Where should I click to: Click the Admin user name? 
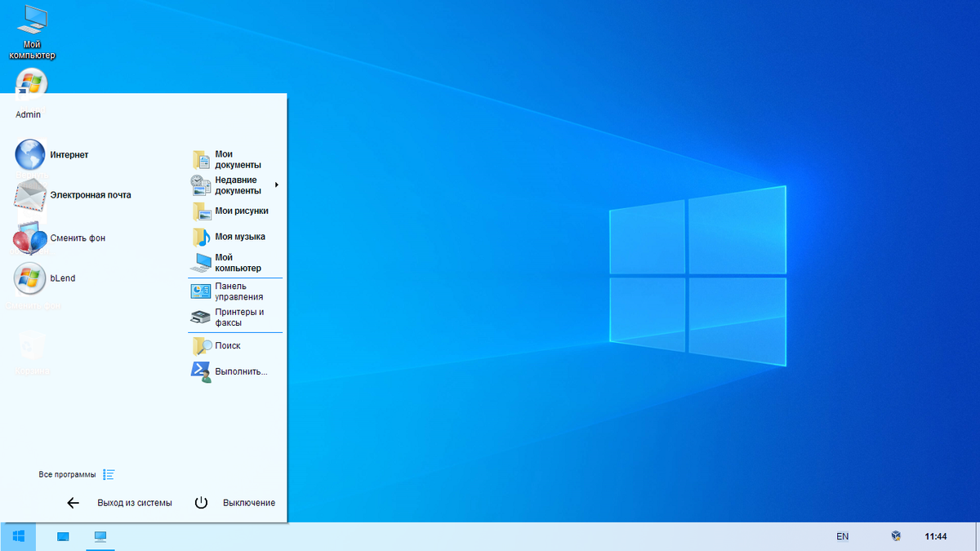tap(28, 114)
